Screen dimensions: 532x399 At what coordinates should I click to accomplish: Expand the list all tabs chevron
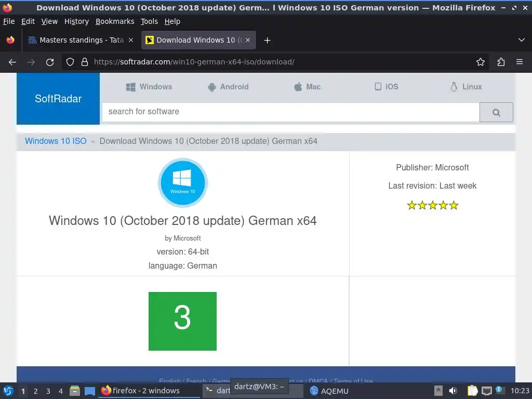(x=522, y=40)
